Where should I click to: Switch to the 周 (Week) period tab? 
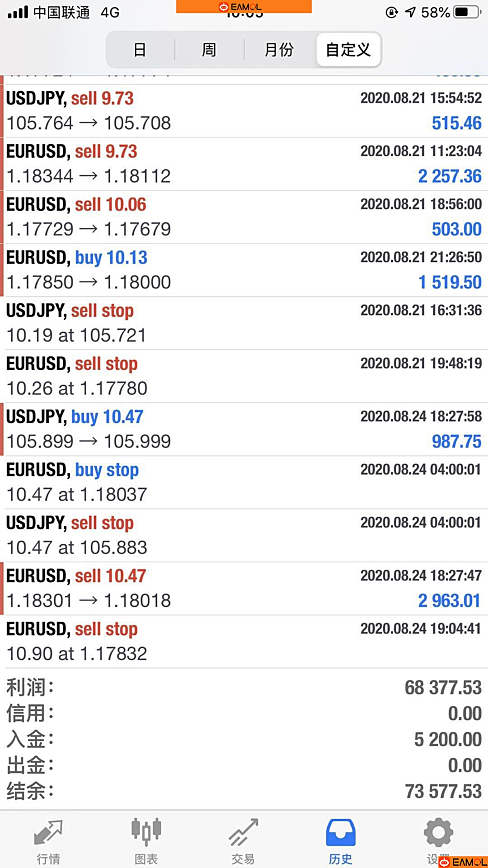[x=209, y=49]
